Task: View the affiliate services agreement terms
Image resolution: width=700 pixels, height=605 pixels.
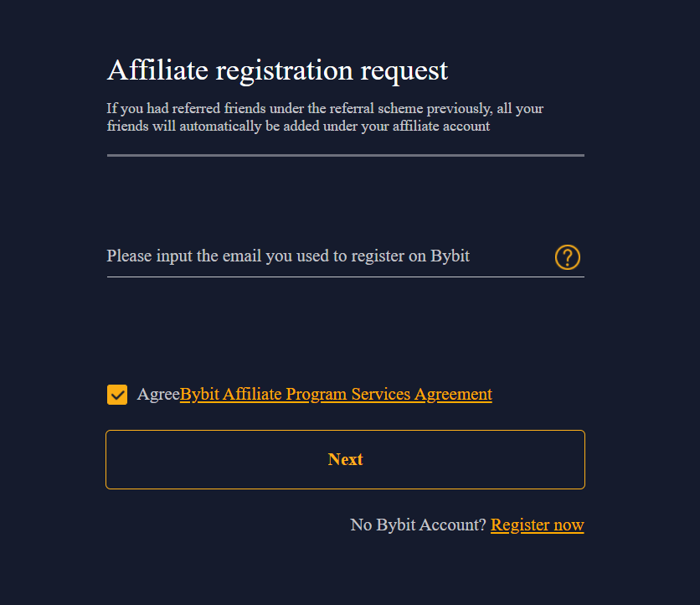Action: pyautogui.click(x=336, y=395)
